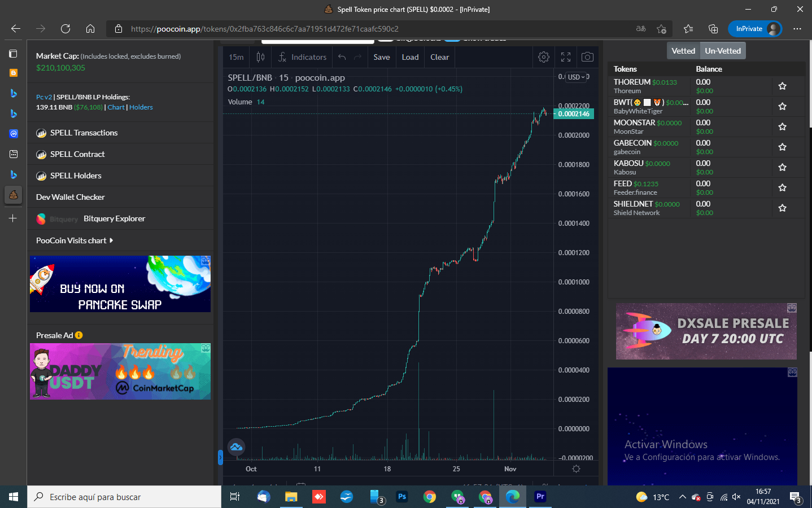The image size is (812, 508).
Task: Star the THOREUM token
Action: click(x=782, y=86)
